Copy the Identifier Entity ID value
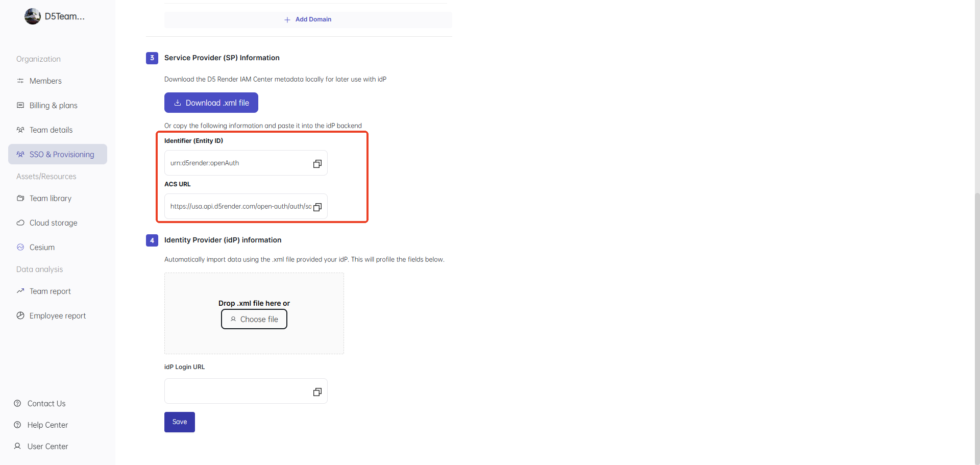The width and height of the screenshot is (980, 465). point(317,164)
